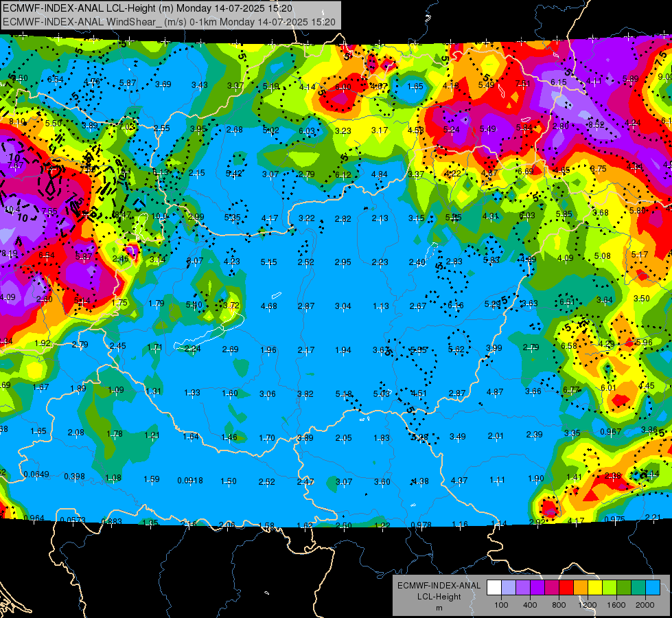Click the wind shear value 0.967
The height and width of the screenshot is (618, 672).
coord(611,431)
